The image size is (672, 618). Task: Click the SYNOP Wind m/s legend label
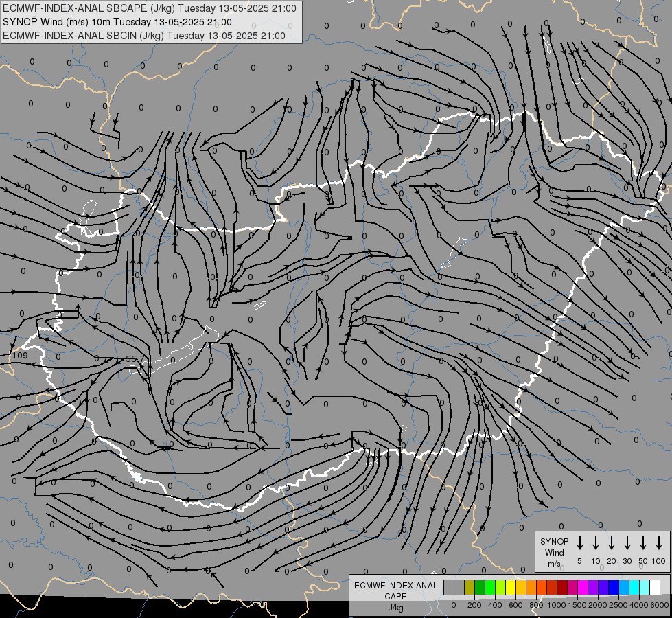(554, 552)
